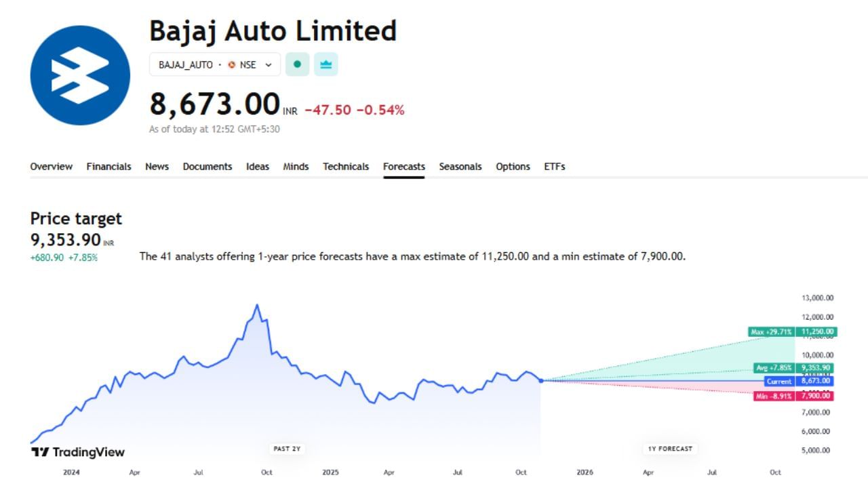The height and width of the screenshot is (488, 868).
Task: Click the Max +29.71% forecast label
Action: [x=772, y=332]
